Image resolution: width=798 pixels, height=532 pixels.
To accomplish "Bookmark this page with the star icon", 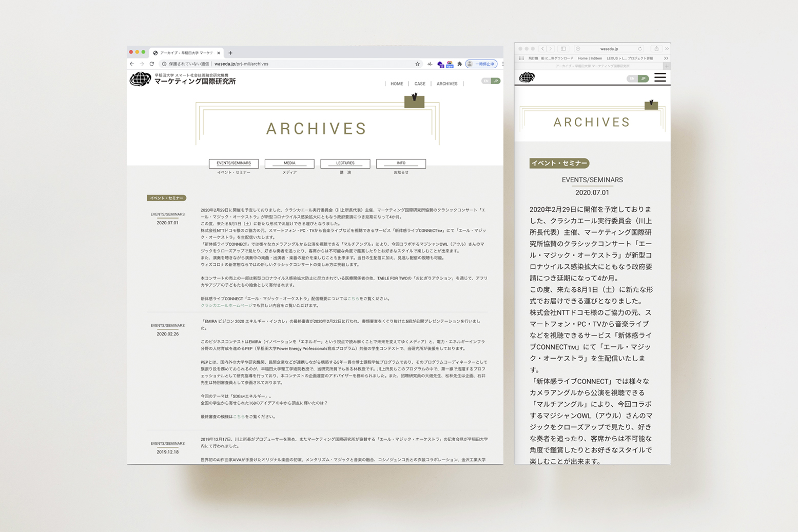I will [x=417, y=64].
